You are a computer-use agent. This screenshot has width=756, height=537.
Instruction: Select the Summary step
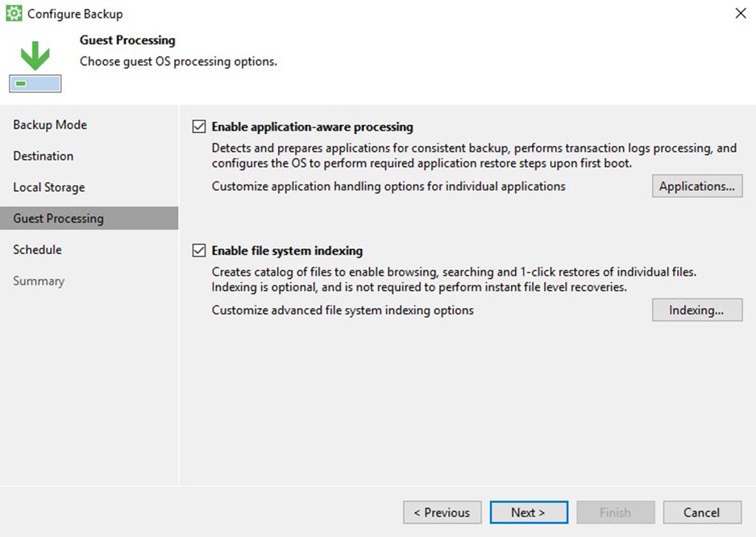[x=39, y=281]
